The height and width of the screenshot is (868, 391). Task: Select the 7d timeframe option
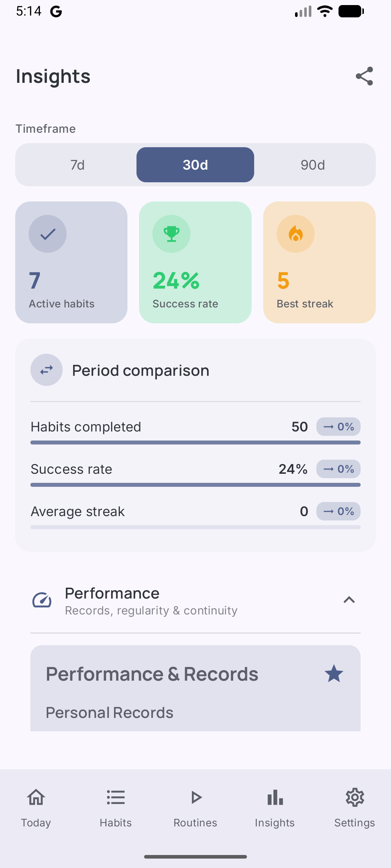pos(77,165)
